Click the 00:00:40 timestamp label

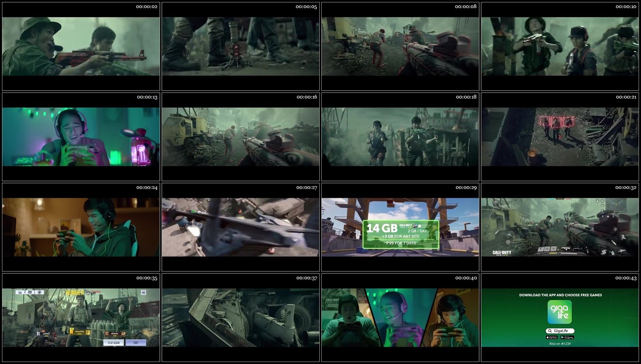point(466,278)
